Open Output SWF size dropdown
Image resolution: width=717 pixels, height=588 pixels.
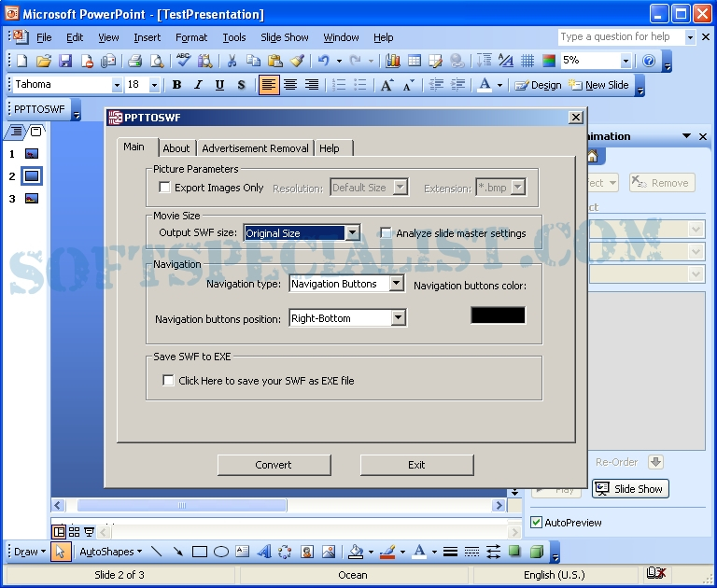tap(352, 232)
